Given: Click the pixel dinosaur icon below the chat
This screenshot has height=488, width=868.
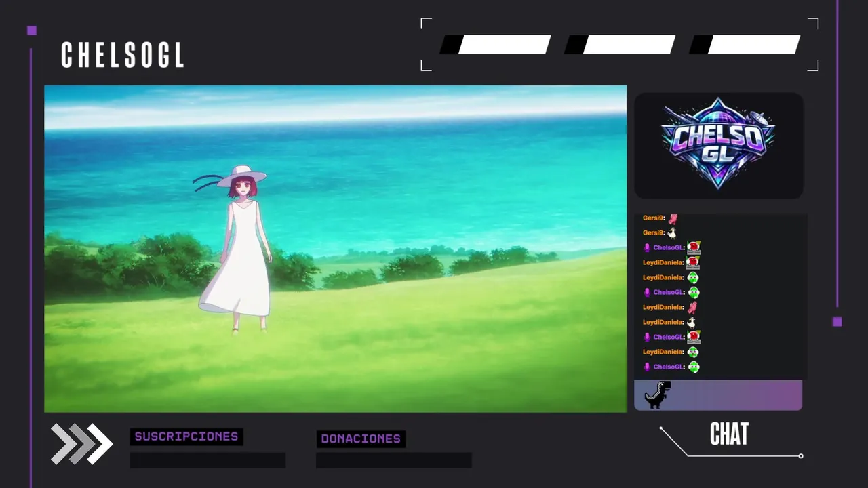Looking at the screenshot, I should [657, 394].
